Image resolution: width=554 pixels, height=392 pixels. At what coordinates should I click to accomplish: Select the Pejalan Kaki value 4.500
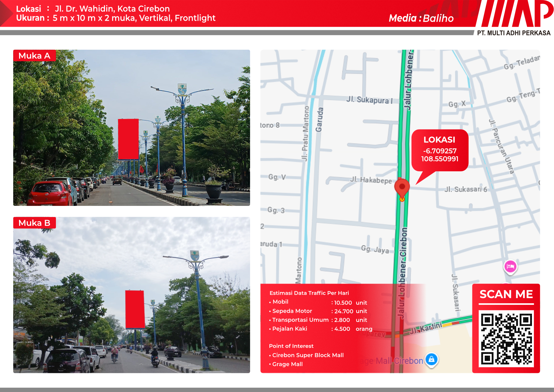pyautogui.click(x=342, y=329)
